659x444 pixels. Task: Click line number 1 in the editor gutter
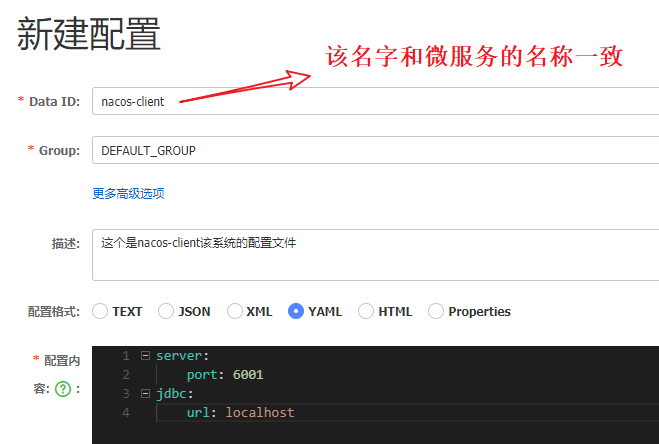(126, 356)
